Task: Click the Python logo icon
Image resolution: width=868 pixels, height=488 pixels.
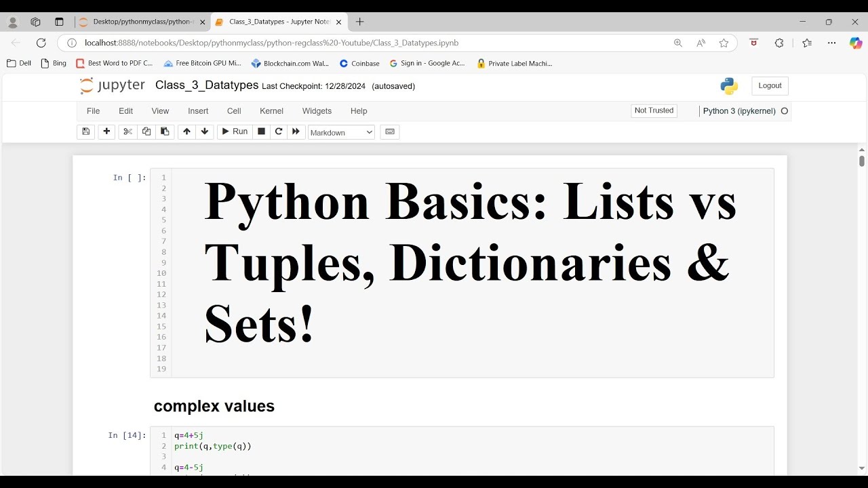Action: 729,86
